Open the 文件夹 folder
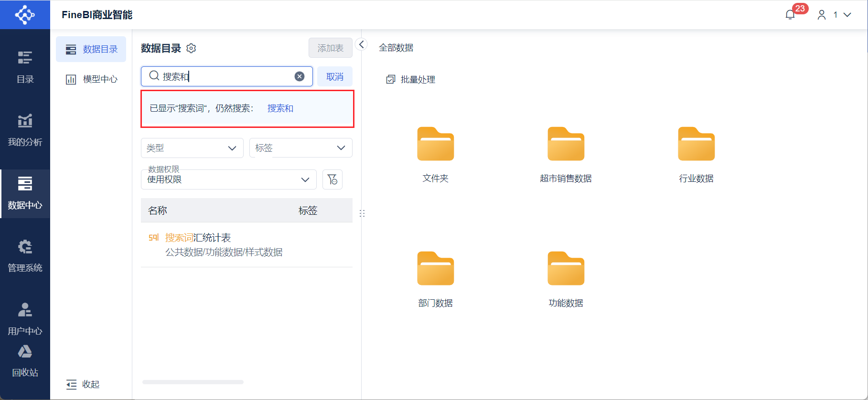This screenshot has height=400, width=868. tap(436, 155)
